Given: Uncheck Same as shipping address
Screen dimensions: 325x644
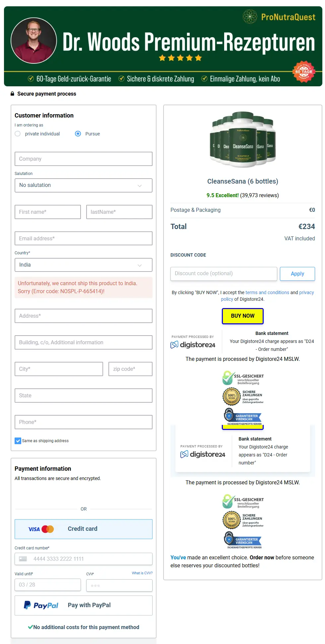Looking at the screenshot, I should (x=18, y=441).
